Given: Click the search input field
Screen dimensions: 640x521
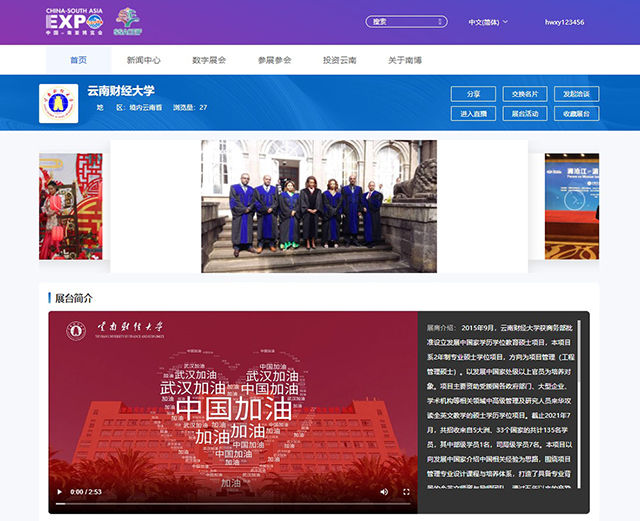Looking at the screenshot, I should pos(400,21).
